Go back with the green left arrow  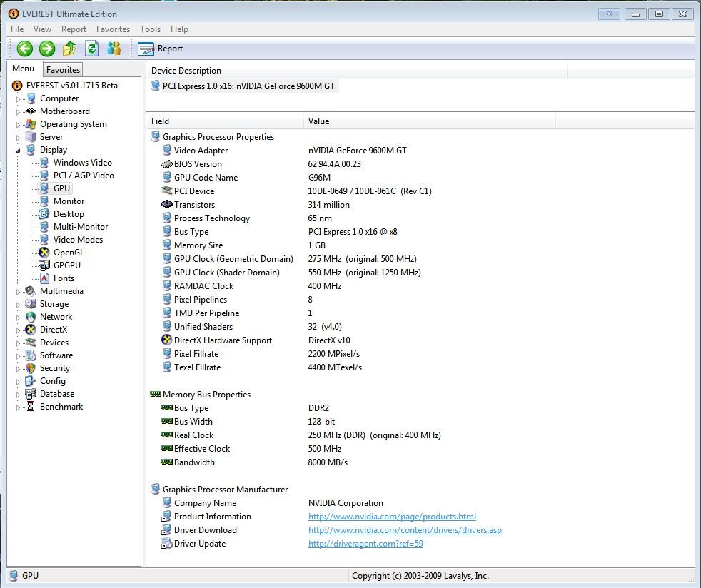tap(24, 49)
